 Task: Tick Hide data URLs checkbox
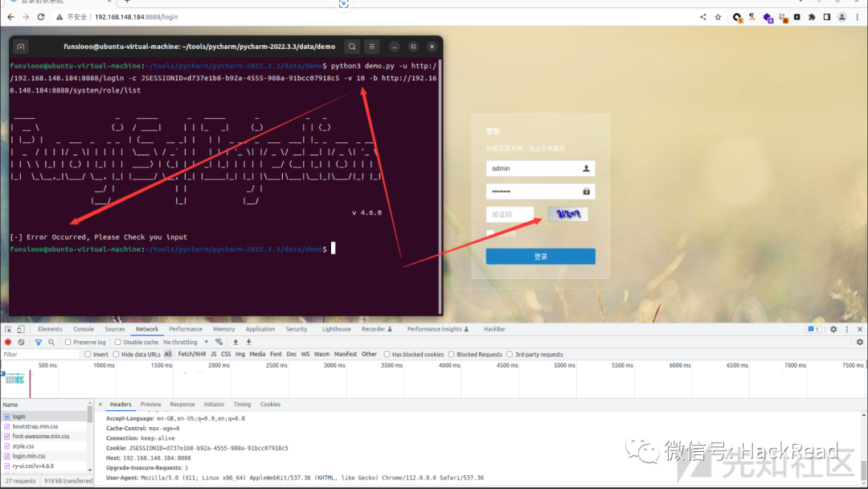[116, 355]
